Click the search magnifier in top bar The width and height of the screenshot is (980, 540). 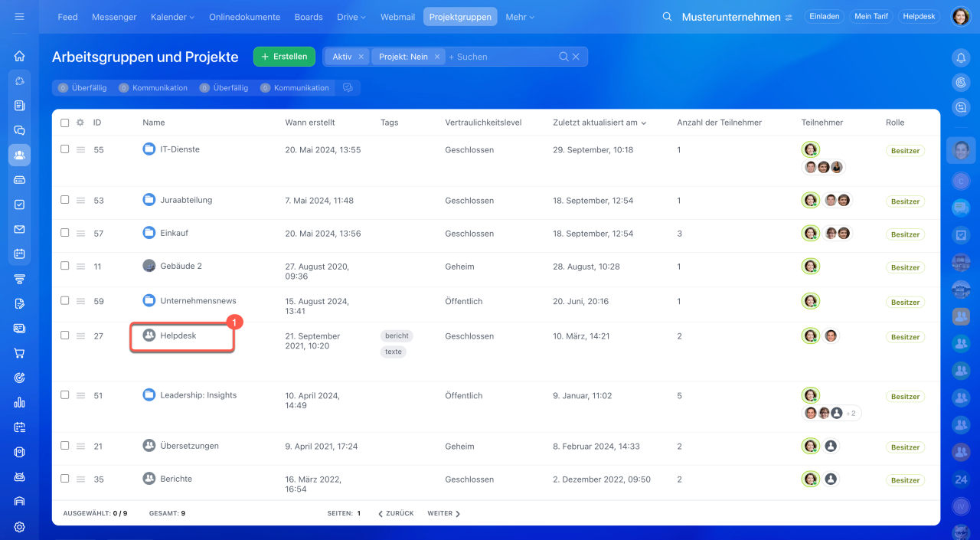(667, 17)
